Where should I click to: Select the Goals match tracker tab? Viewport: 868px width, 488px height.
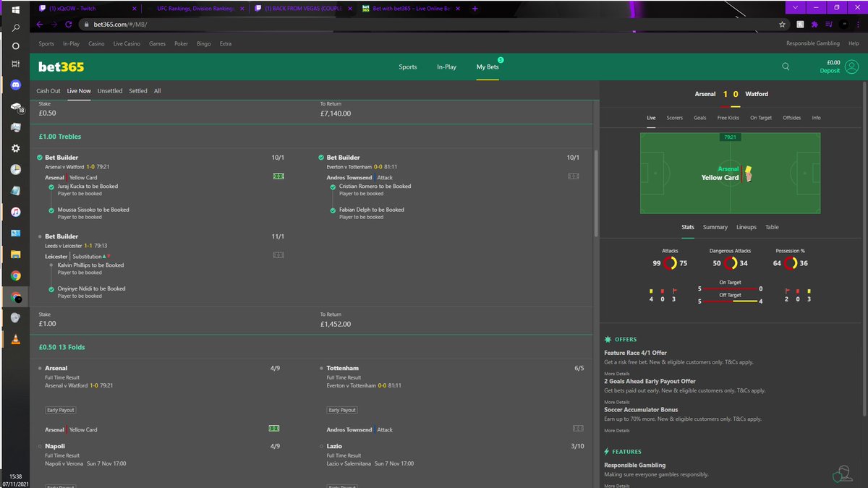699,117
